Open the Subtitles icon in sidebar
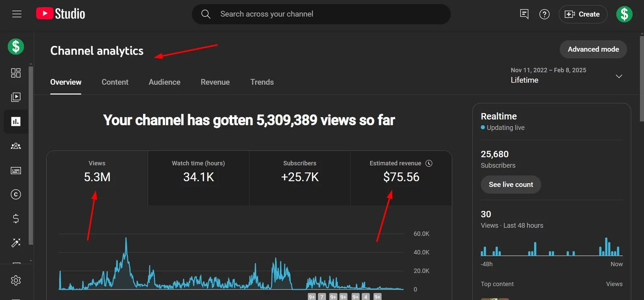The width and height of the screenshot is (644, 300). pos(16,171)
